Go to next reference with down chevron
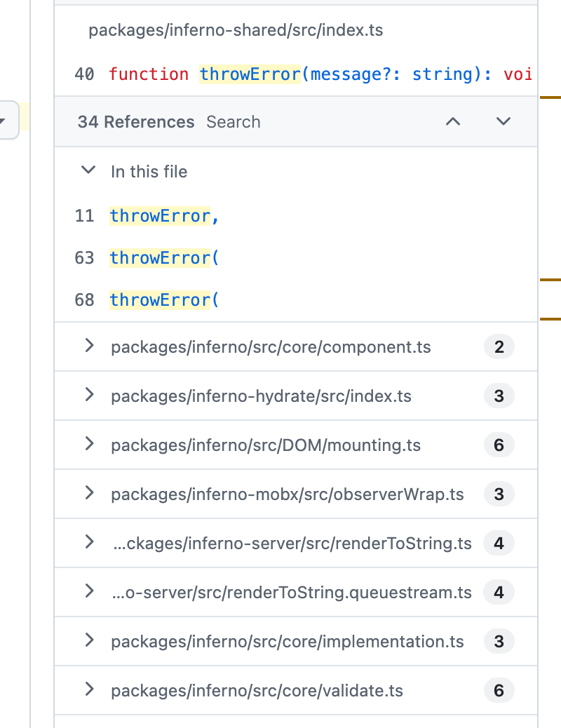This screenshot has width=561, height=728. coord(503,121)
